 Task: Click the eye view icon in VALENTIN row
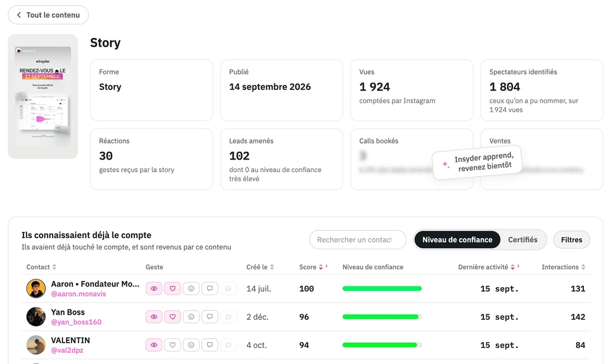[154, 345]
